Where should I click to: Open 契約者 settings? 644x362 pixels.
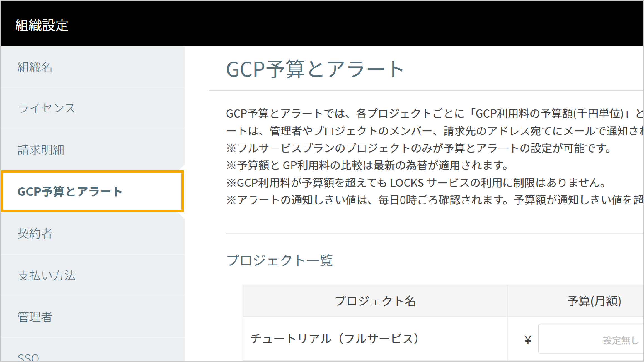(x=92, y=233)
